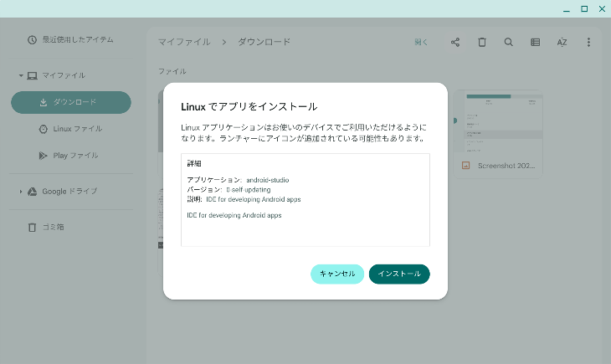The height and width of the screenshot is (364, 611).
Task: Click the share icon in toolbar
Action: [x=455, y=42]
